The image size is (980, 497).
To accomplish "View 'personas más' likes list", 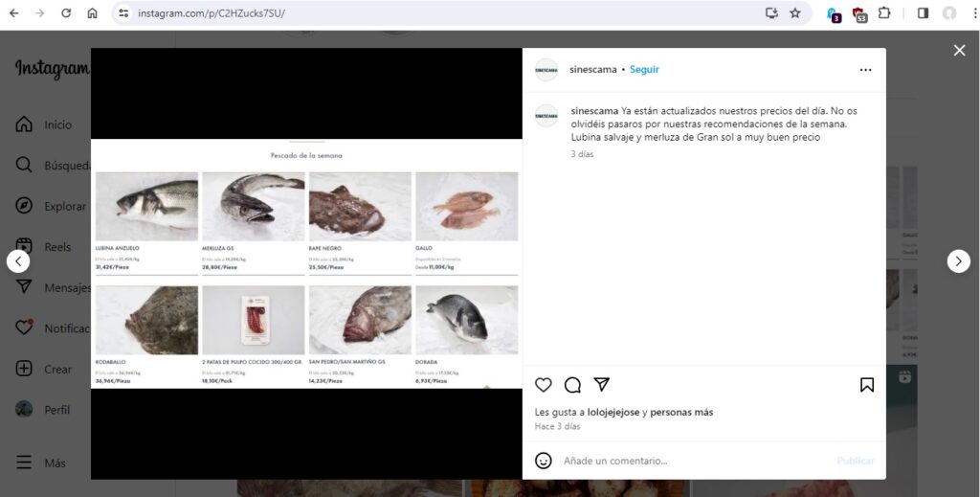I will 681,412.
